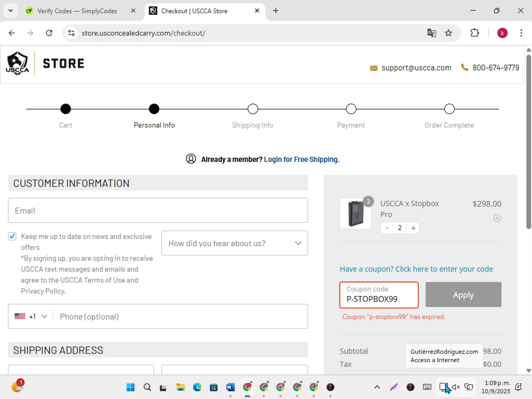Screen dimensions: 532x399
Task: Open the +1 country code selector
Action: click(31, 316)
